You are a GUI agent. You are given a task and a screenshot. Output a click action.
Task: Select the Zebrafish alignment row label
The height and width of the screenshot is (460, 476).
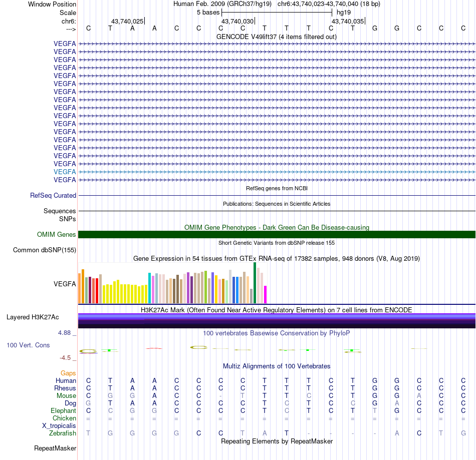pos(63,433)
